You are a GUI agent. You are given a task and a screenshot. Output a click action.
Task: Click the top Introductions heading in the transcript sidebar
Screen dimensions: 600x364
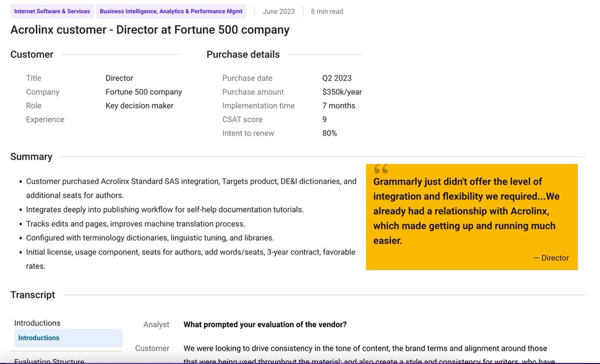(37, 323)
